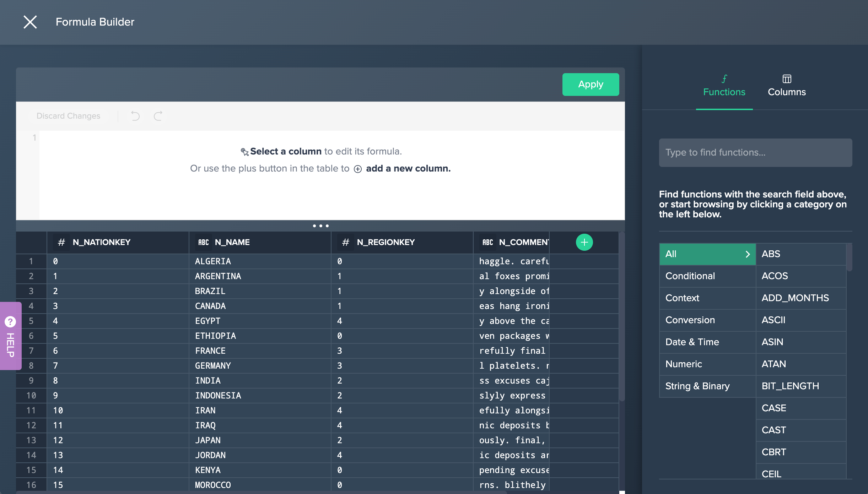Open the Date & Time functions category

click(691, 342)
